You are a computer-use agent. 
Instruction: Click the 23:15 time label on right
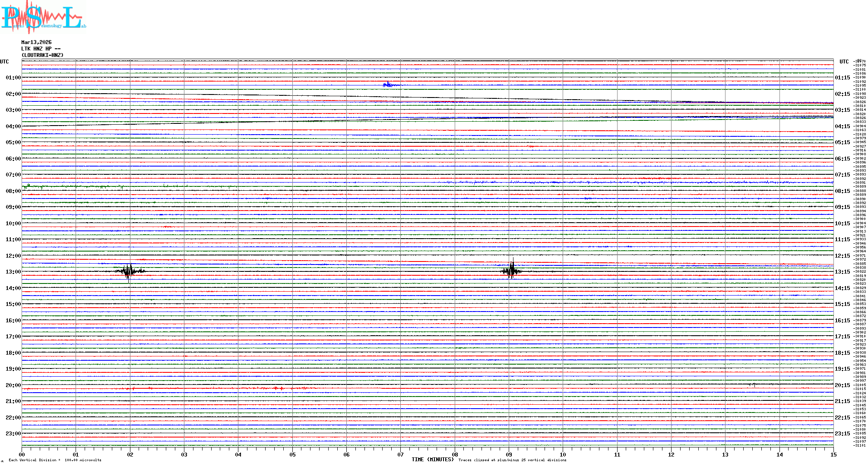(842, 434)
